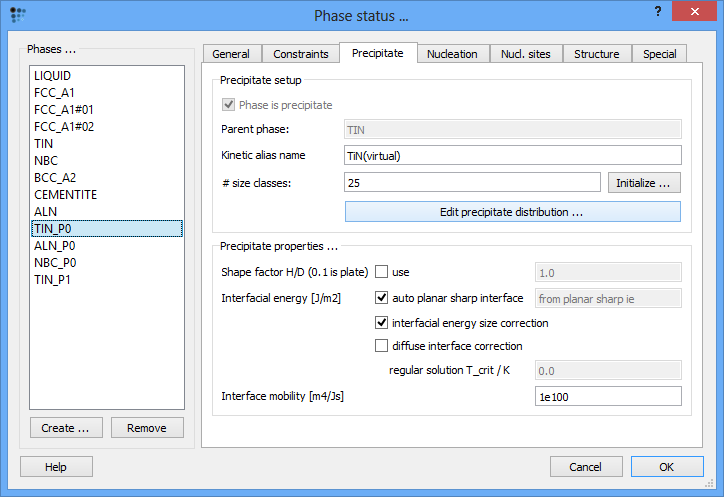Enable the Shape factor use checkbox
724x497 pixels.
(381, 272)
